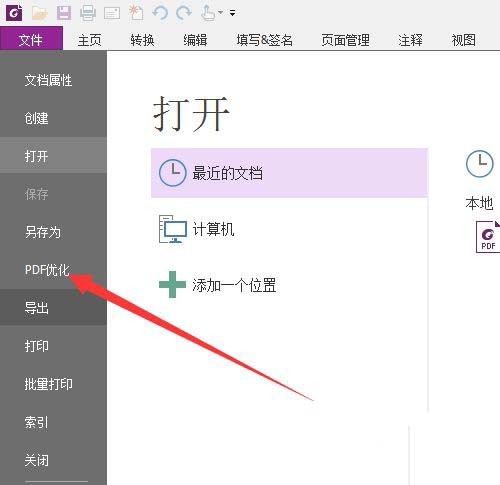The height and width of the screenshot is (485, 500).
Task: Open the quick access toolbar customize arrow
Action: coord(232,13)
